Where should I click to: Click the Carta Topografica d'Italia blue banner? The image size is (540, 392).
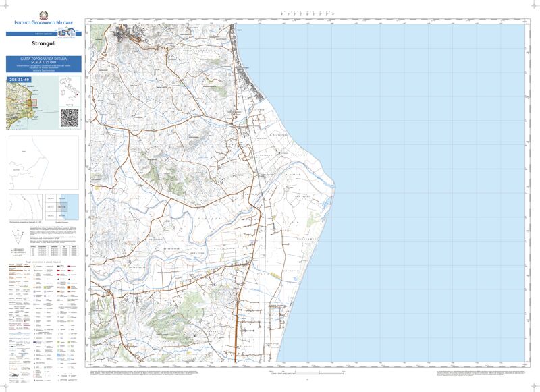[43, 64]
